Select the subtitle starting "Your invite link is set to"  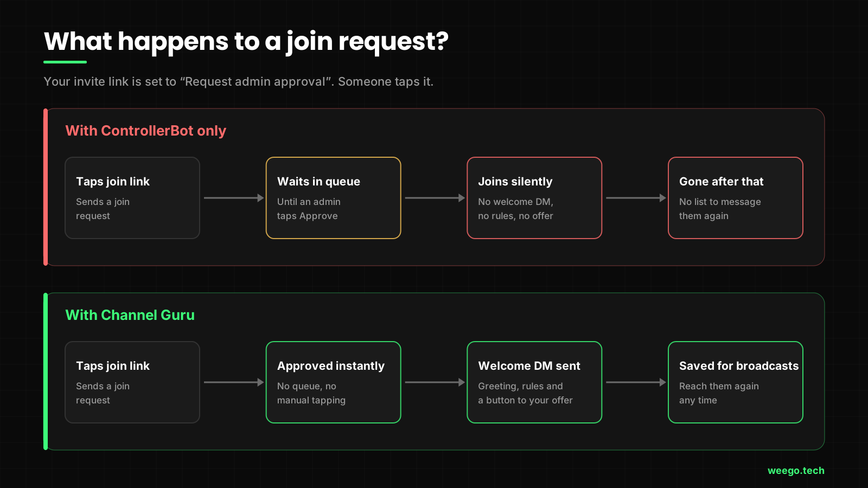239,82
